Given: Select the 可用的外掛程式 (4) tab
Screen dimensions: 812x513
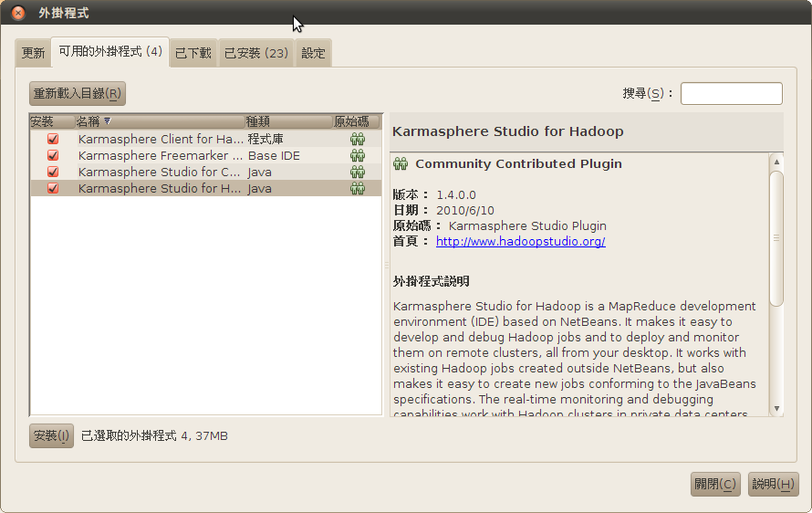Looking at the screenshot, I should coord(110,51).
